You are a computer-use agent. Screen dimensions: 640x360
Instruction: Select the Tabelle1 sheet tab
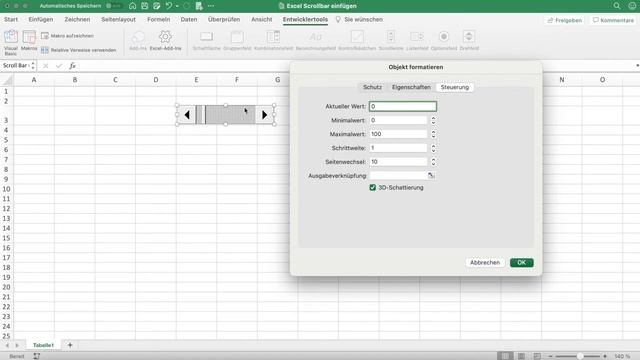(x=43, y=345)
